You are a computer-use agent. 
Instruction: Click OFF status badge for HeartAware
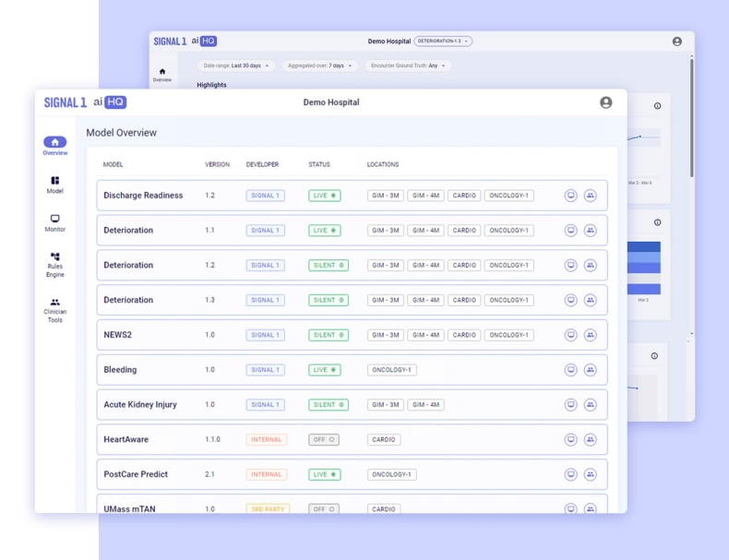coord(323,440)
